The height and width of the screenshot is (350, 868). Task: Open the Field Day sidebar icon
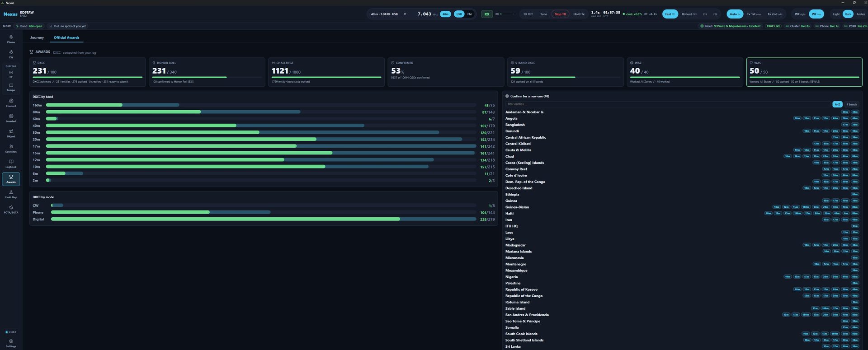11,194
